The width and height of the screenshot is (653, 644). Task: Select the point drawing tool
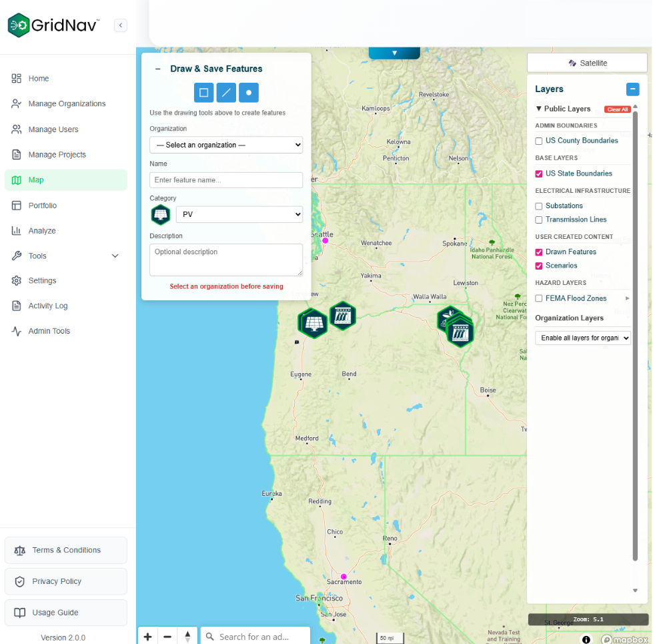[248, 92]
